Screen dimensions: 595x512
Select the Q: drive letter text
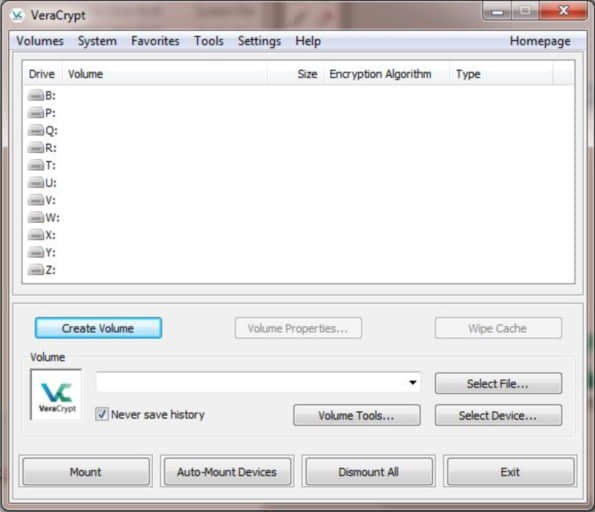tap(51, 131)
